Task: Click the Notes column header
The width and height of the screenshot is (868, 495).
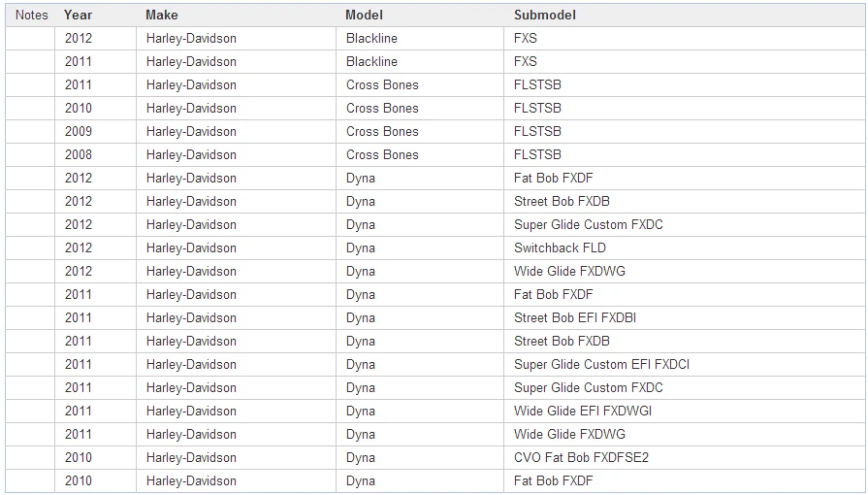Action: (30, 15)
